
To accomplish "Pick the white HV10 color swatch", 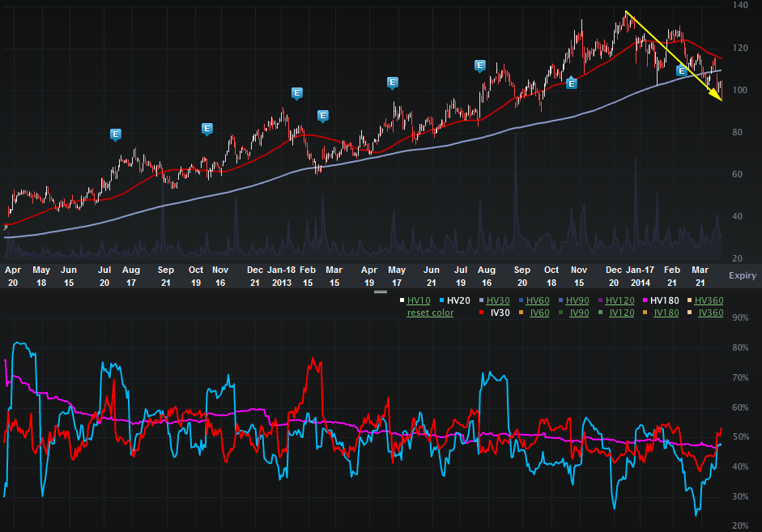I will [402, 300].
